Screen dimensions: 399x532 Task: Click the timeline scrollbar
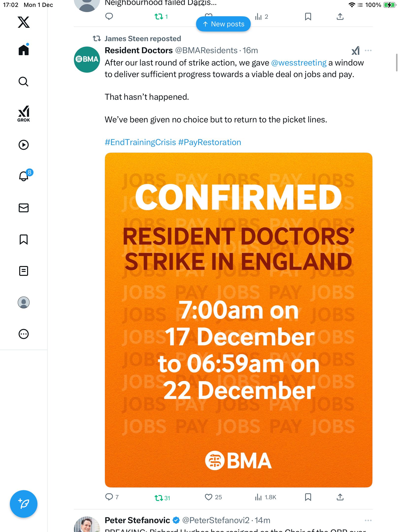pyautogui.click(x=396, y=63)
